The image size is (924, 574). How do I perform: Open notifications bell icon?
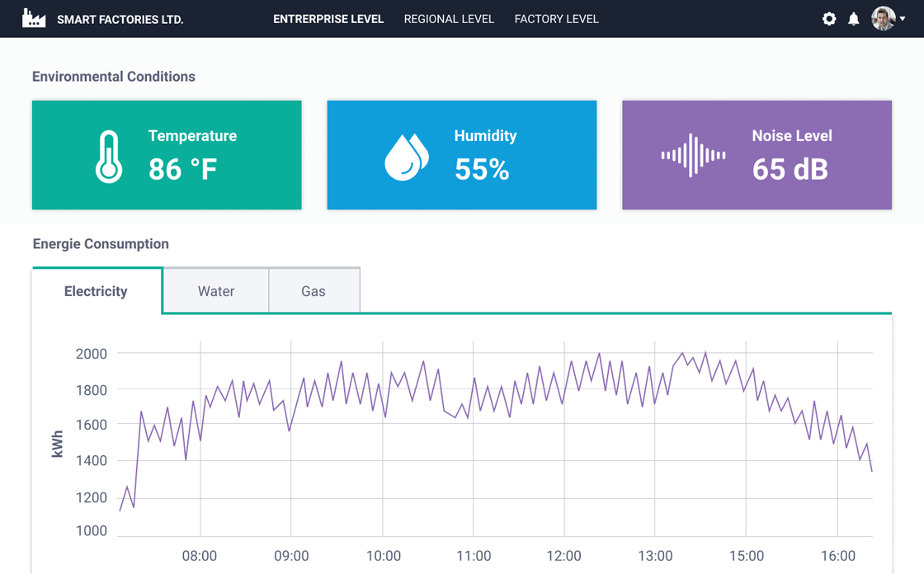(x=854, y=19)
